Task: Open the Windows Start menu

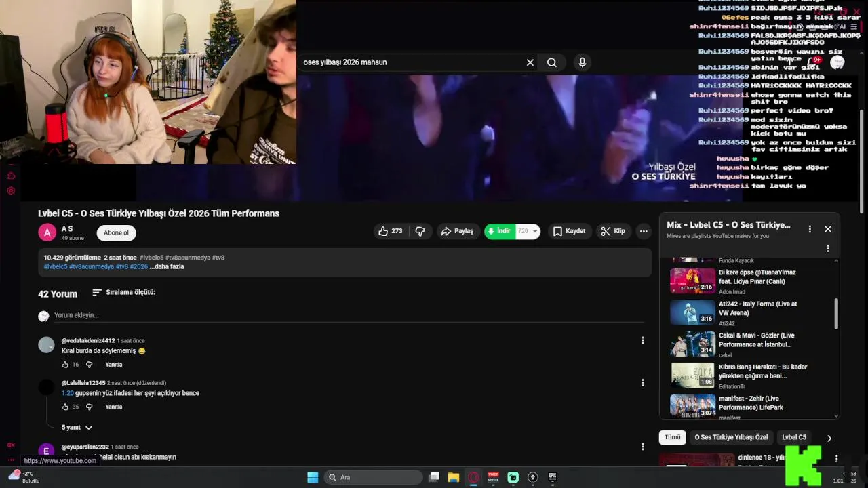Action: pos(313,477)
